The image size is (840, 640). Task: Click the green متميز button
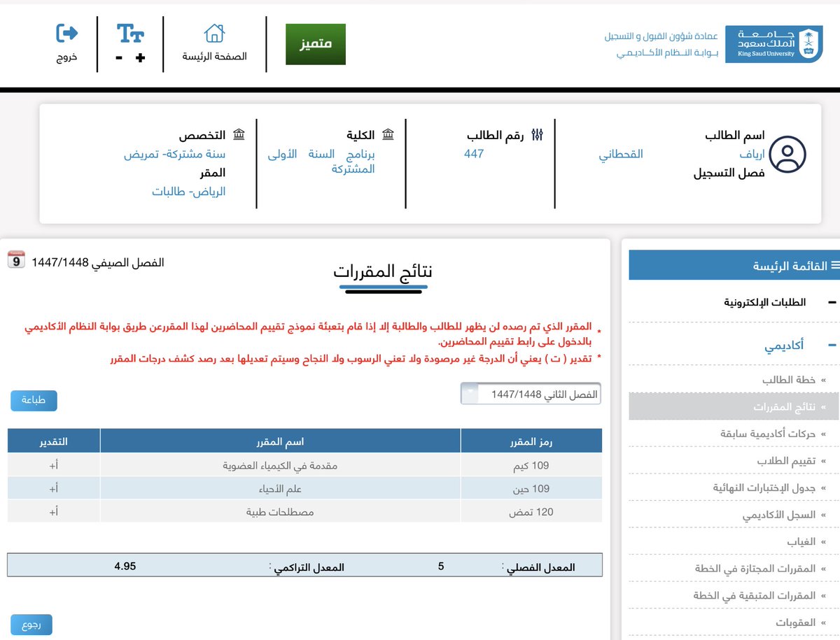pos(316,44)
